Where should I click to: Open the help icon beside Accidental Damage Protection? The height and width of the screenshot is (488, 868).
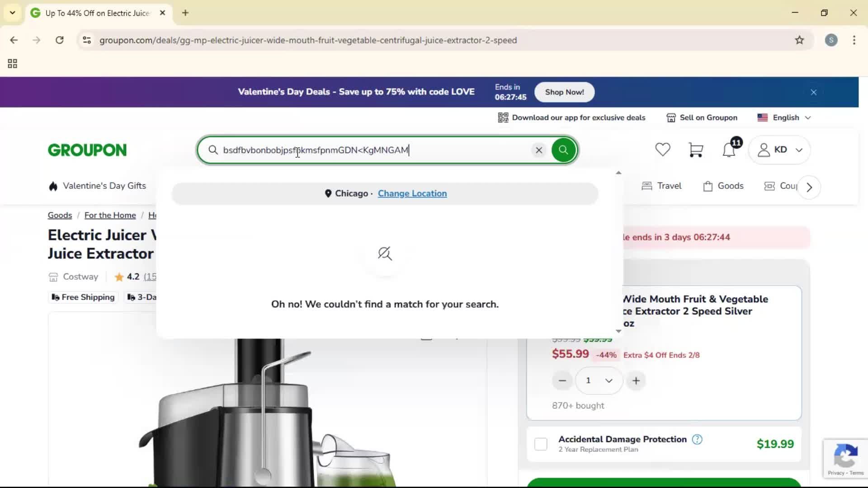[697, 439]
